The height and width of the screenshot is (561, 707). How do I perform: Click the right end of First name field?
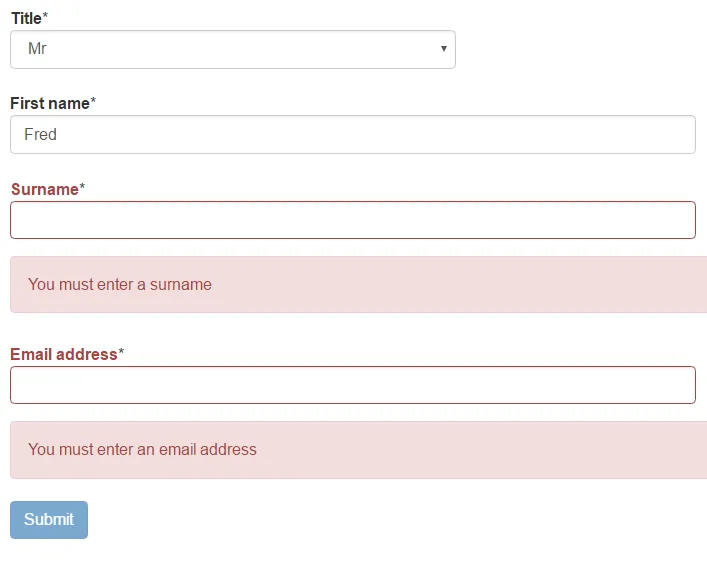coord(680,134)
